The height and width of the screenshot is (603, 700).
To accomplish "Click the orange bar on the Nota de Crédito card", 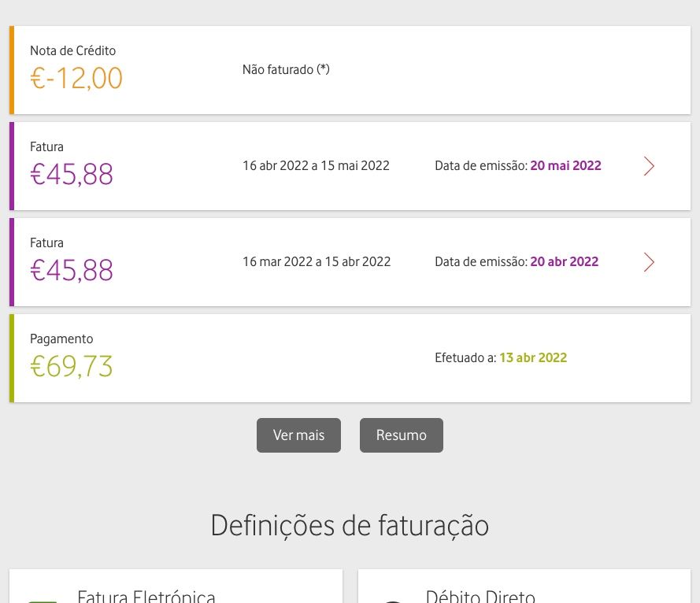I will 12,70.
